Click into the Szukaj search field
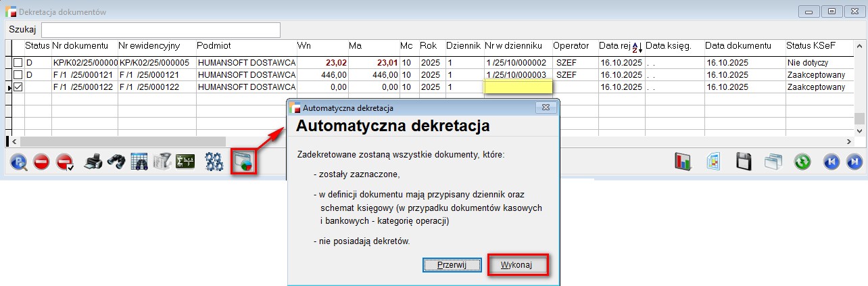Screen dimensions: 868x286 pyautogui.click(x=161, y=30)
